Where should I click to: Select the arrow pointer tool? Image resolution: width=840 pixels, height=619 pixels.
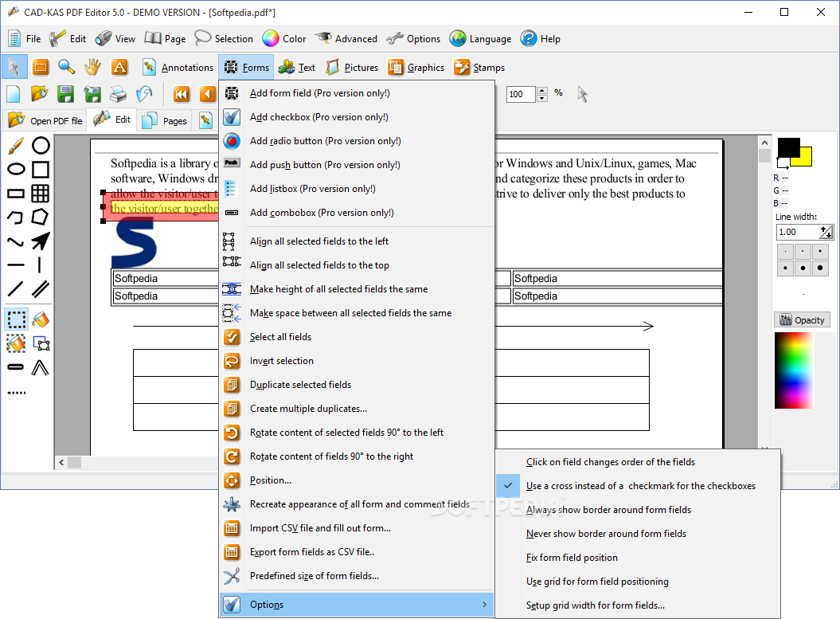click(x=14, y=67)
